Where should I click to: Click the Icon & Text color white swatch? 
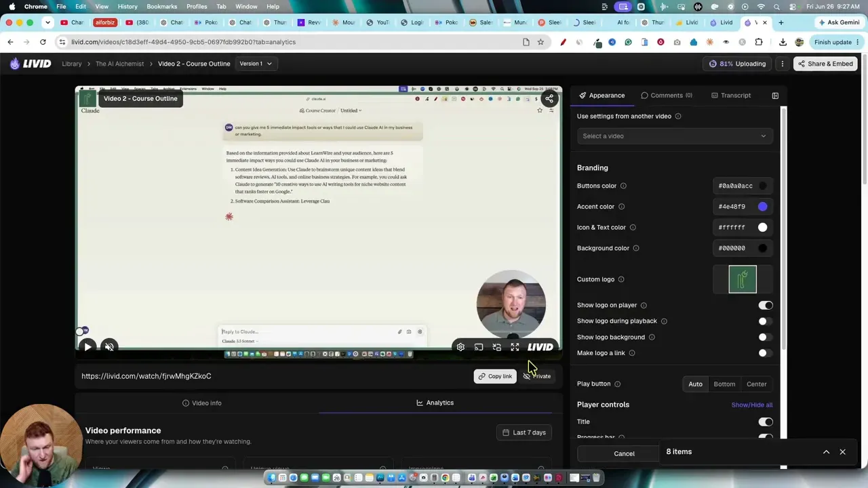[x=763, y=228]
